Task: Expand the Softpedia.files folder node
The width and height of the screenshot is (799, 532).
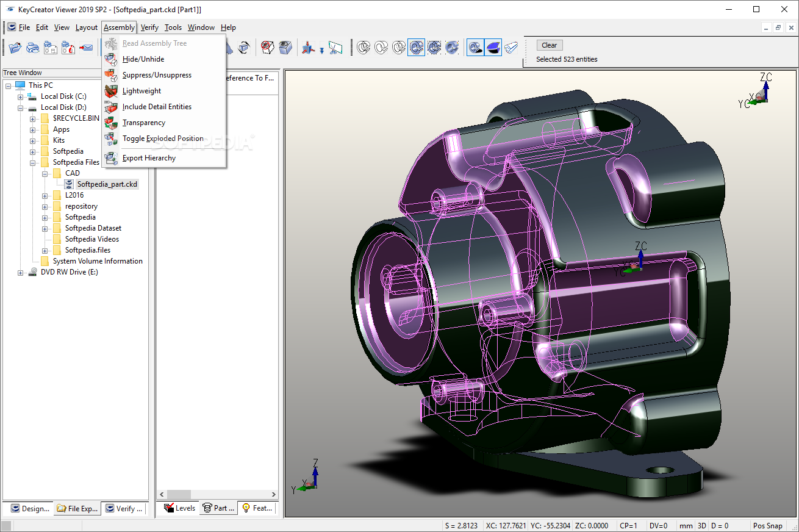Action: (45, 250)
